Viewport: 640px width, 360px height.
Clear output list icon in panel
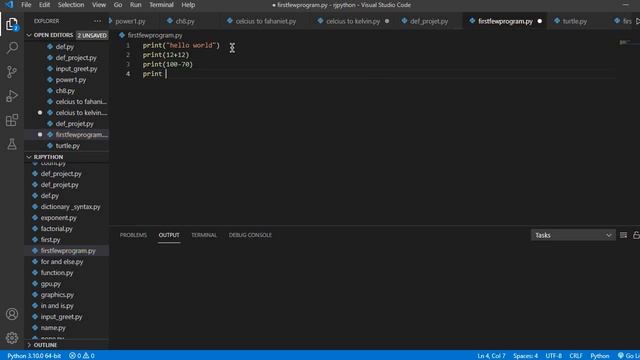pos(623,235)
